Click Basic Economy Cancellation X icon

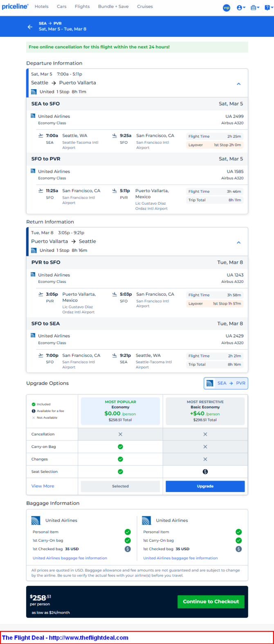pyautogui.click(x=205, y=434)
